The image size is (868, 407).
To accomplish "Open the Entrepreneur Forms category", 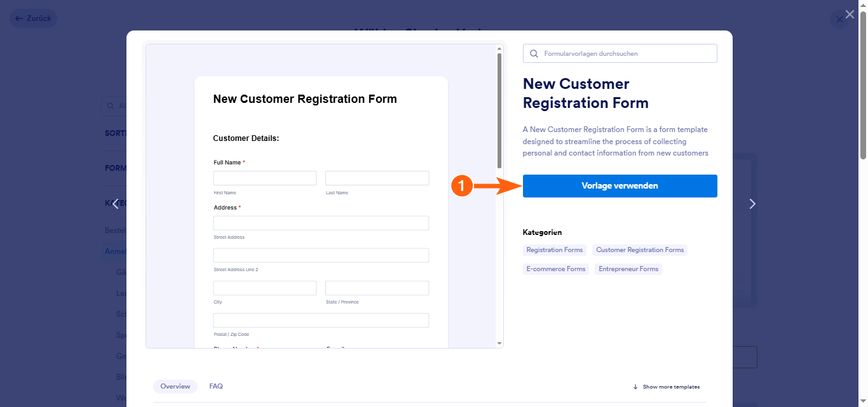I will [x=628, y=269].
